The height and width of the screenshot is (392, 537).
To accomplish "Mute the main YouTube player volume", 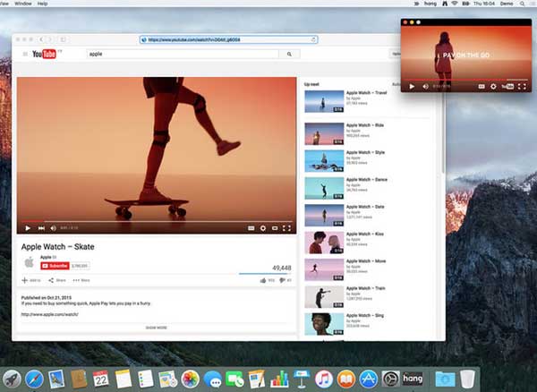I will tap(54, 228).
